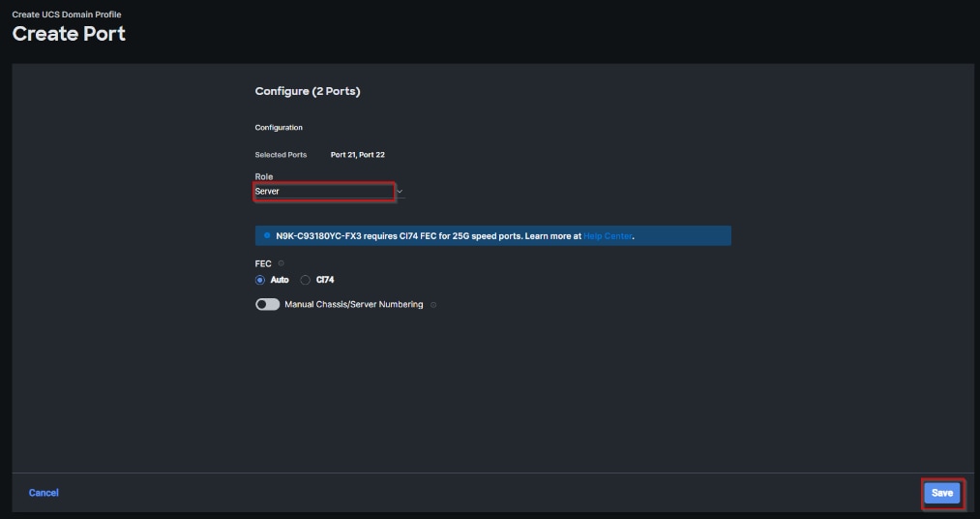Screen dimensions: 980x519
Task: Click the Port 21, Port 22 value
Action: click(358, 155)
